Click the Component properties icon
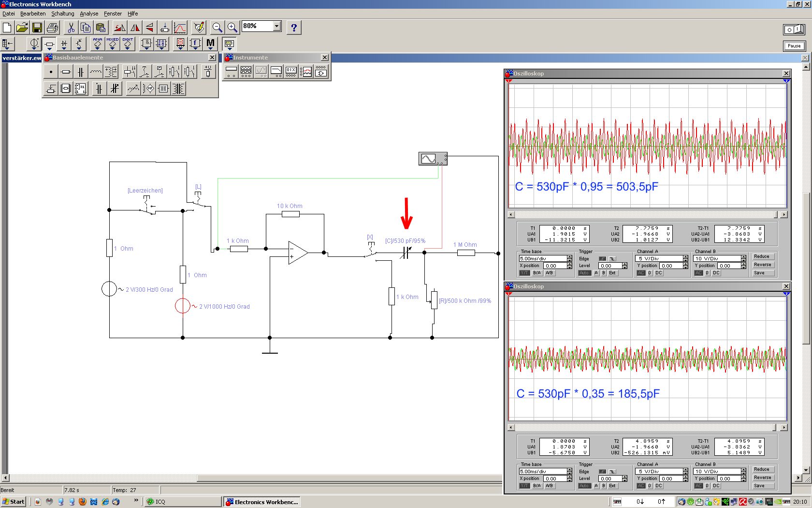Image resolution: width=812 pixels, height=508 pixels. tap(198, 27)
